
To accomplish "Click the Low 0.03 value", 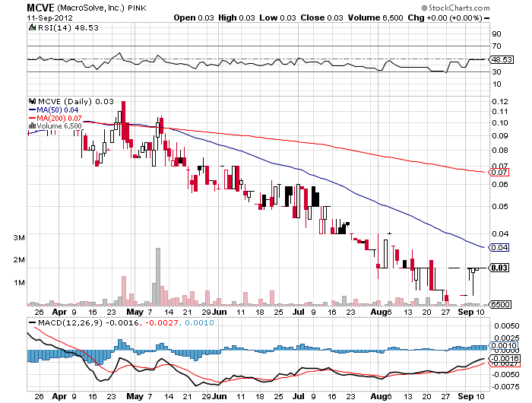I will coord(278,17).
